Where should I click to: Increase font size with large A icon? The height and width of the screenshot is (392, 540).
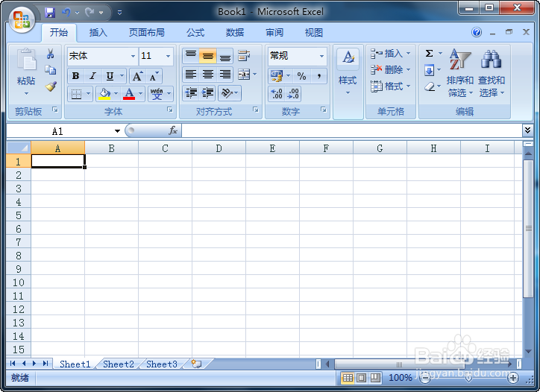(x=137, y=76)
